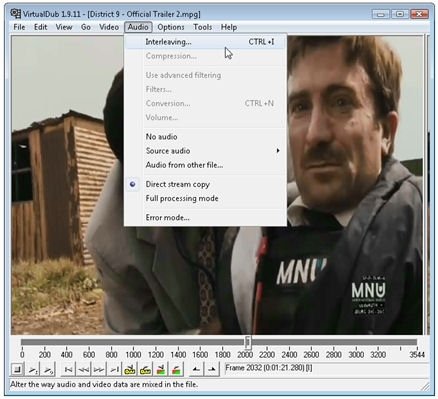
Task: Open the Options menu
Action: [x=171, y=27]
